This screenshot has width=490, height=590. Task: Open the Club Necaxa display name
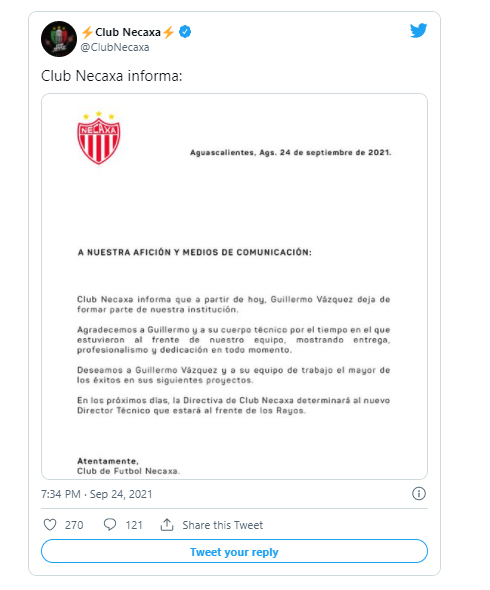(128, 32)
